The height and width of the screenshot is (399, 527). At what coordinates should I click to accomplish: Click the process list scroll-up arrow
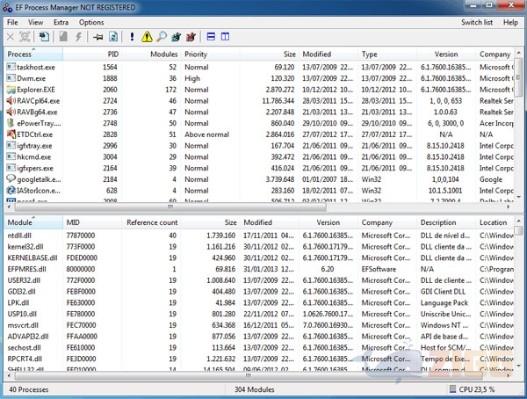point(519,53)
